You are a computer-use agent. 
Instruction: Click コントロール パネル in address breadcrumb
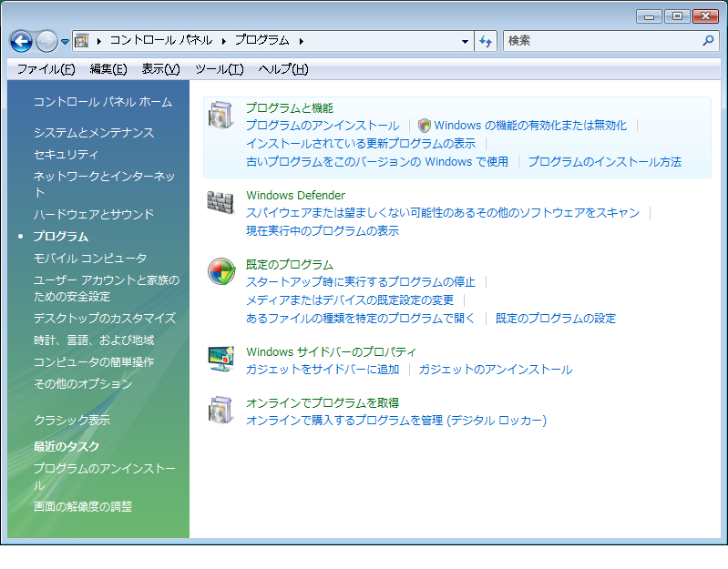161,41
